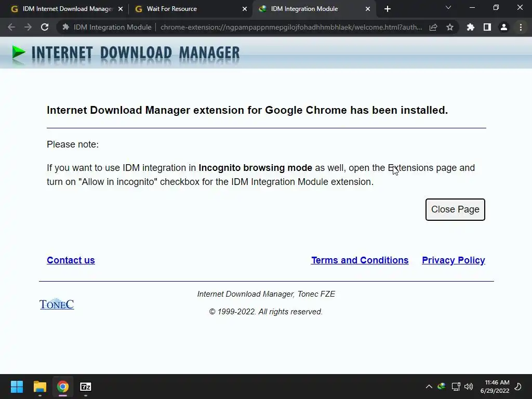Open the Chrome profile icon

click(x=504, y=27)
